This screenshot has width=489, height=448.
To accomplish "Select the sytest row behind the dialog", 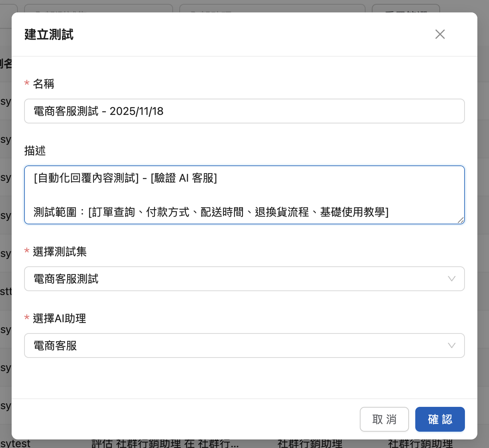I will [16, 443].
